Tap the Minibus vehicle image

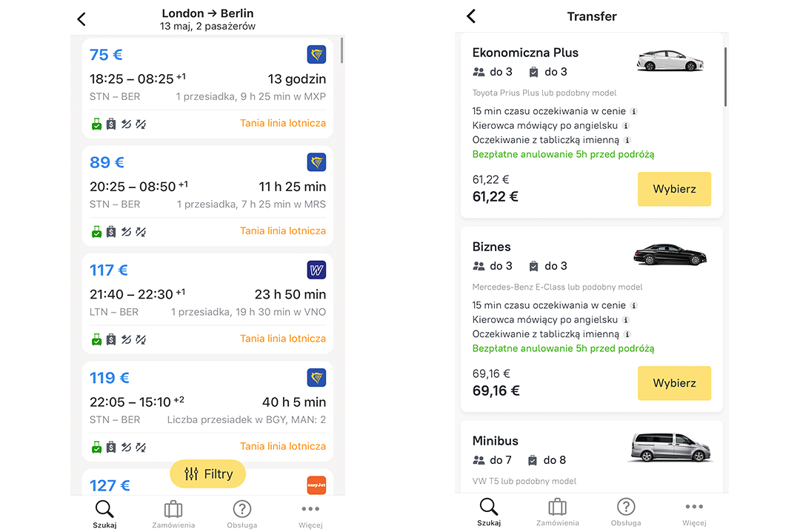tap(670, 448)
